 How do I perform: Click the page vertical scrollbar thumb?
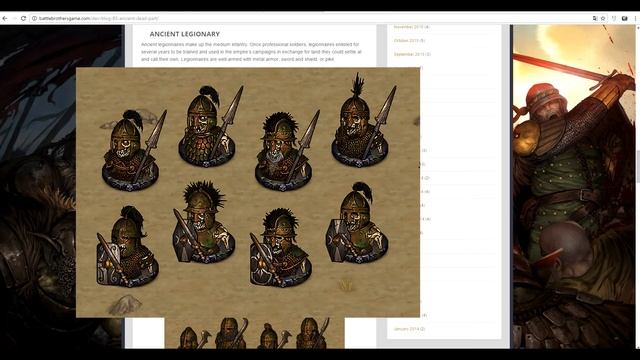638,167
